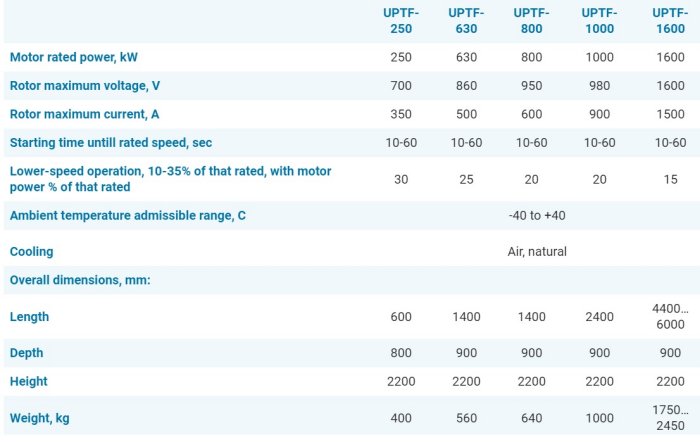Select the UPTF-630 column header

pyautogui.click(x=466, y=20)
